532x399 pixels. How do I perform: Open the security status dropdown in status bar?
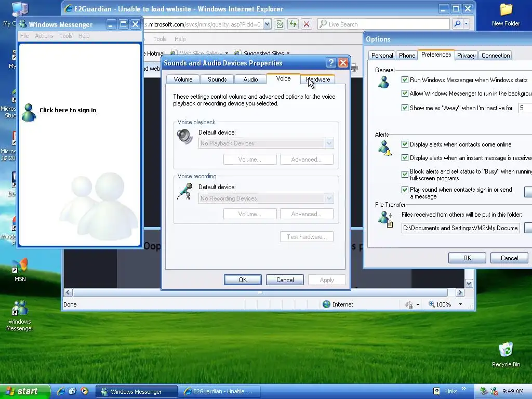point(418,304)
